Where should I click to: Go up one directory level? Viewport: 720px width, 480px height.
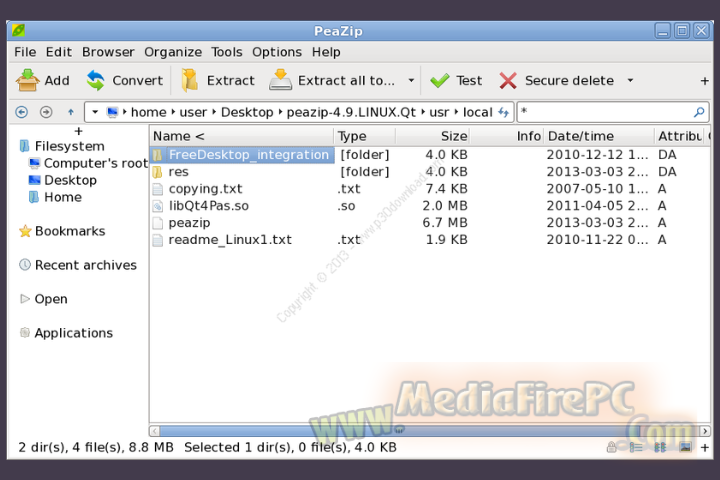click(x=71, y=112)
